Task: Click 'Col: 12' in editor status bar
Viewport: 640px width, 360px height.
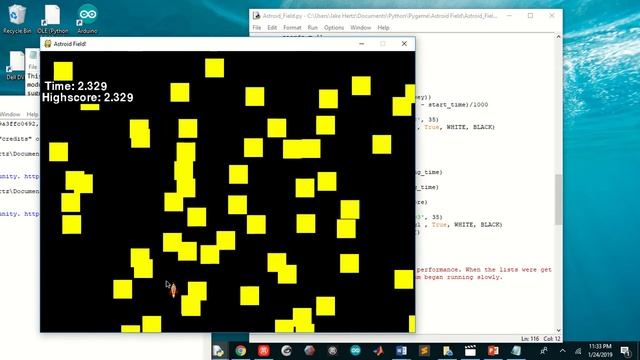Action: coord(552,339)
